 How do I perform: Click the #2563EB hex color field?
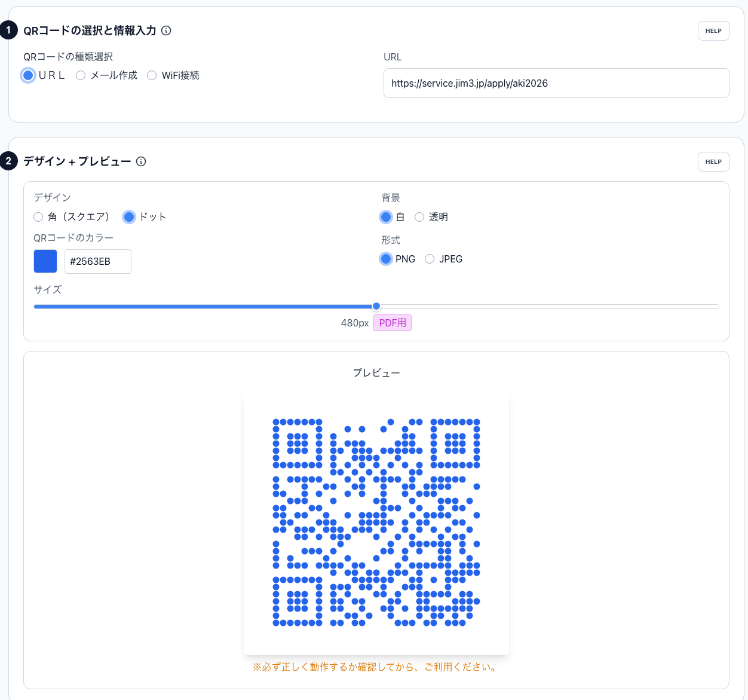pos(98,261)
